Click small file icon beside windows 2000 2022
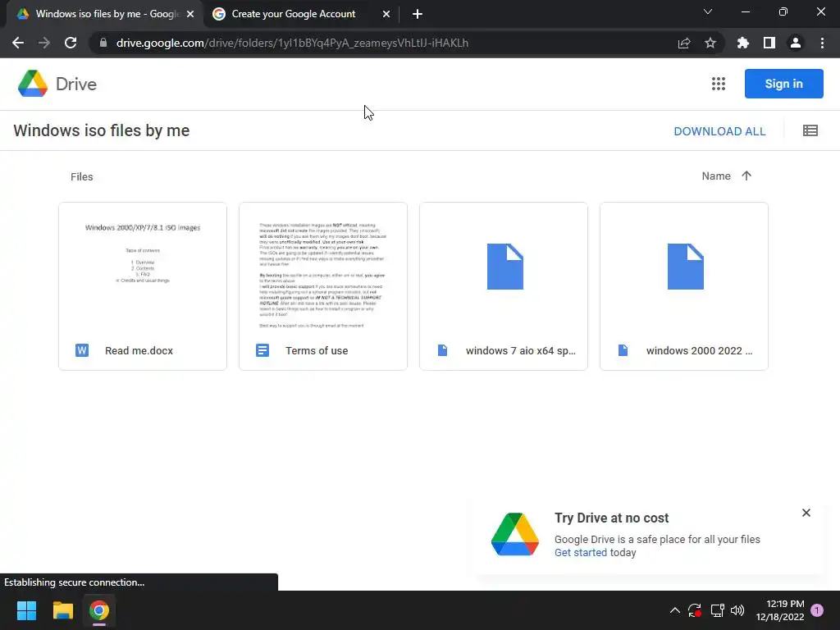The width and height of the screenshot is (840, 630). click(623, 350)
